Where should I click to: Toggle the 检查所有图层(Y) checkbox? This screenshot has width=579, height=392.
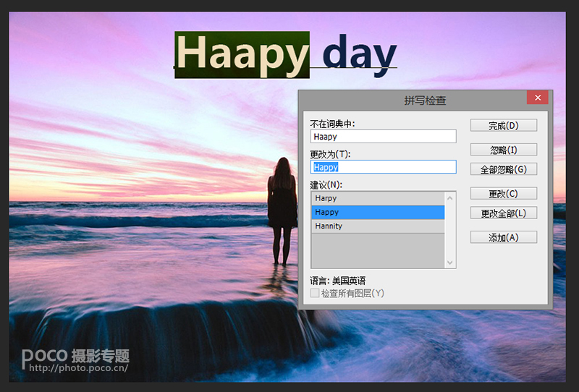point(315,293)
